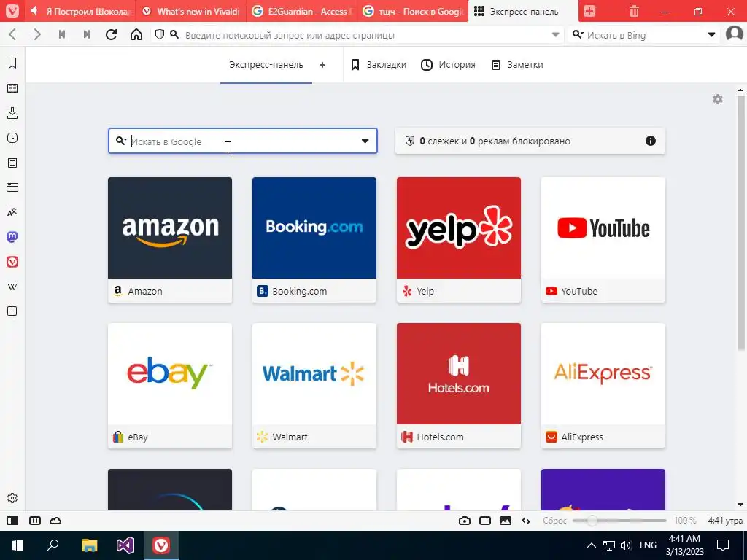
Task: Click the Fast forward button
Action: pos(87,34)
